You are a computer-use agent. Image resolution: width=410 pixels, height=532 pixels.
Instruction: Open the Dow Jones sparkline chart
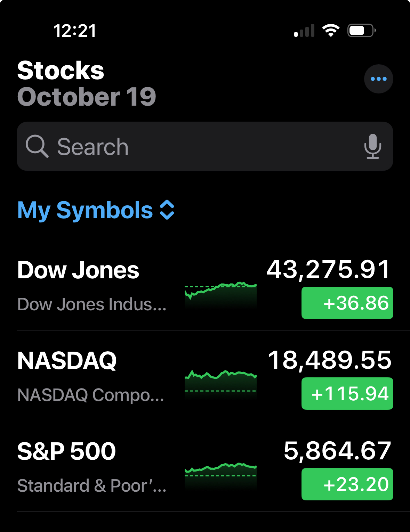(x=220, y=295)
